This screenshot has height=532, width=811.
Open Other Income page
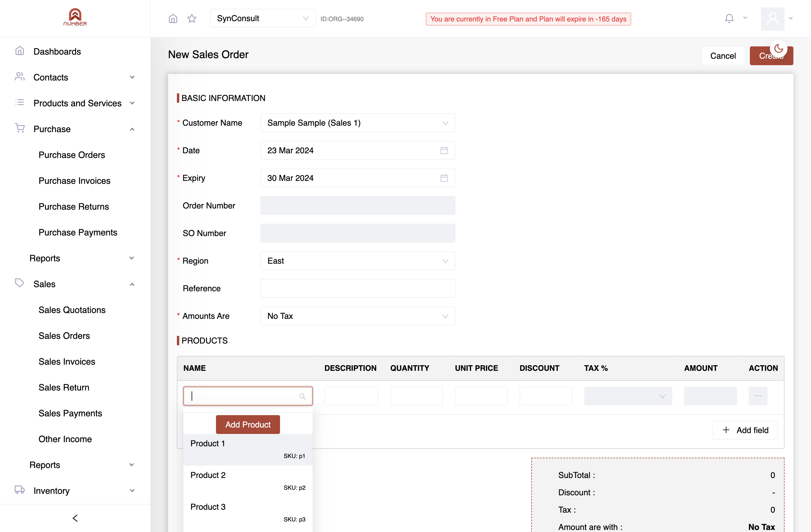65,439
